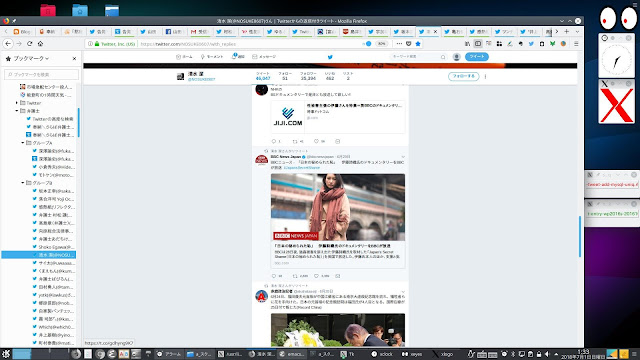Collapse the 弁護士 bookmark folder
Viewport: 640px width, 360px height.
tap(17, 111)
